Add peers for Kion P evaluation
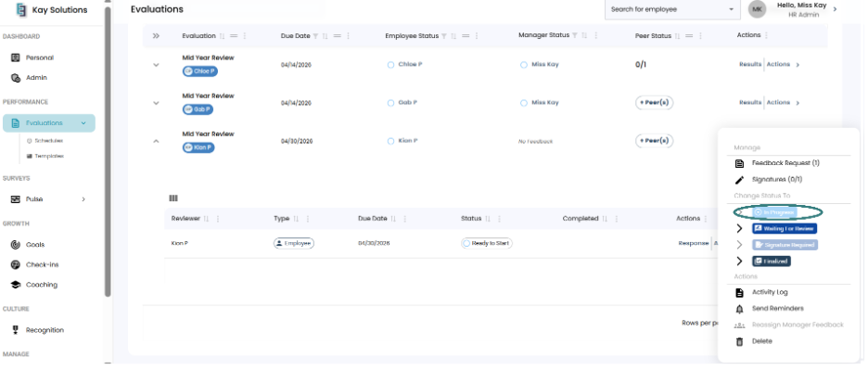 coord(654,141)
